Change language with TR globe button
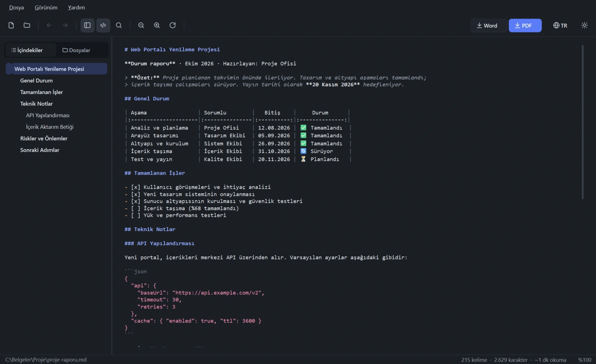Image resolution: width=596 pixels, height=364 pixels. 560,25
